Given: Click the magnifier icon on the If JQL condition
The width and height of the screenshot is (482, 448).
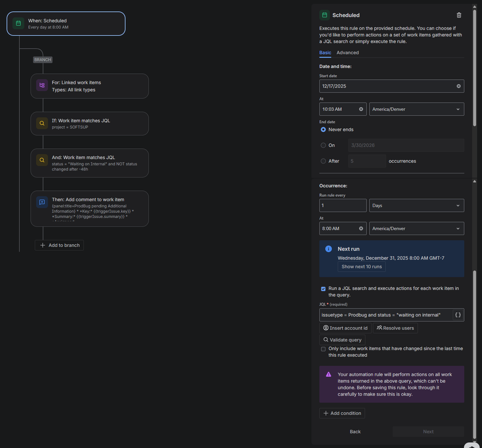Looking at the screenshot, I should (x=42, y=123).
